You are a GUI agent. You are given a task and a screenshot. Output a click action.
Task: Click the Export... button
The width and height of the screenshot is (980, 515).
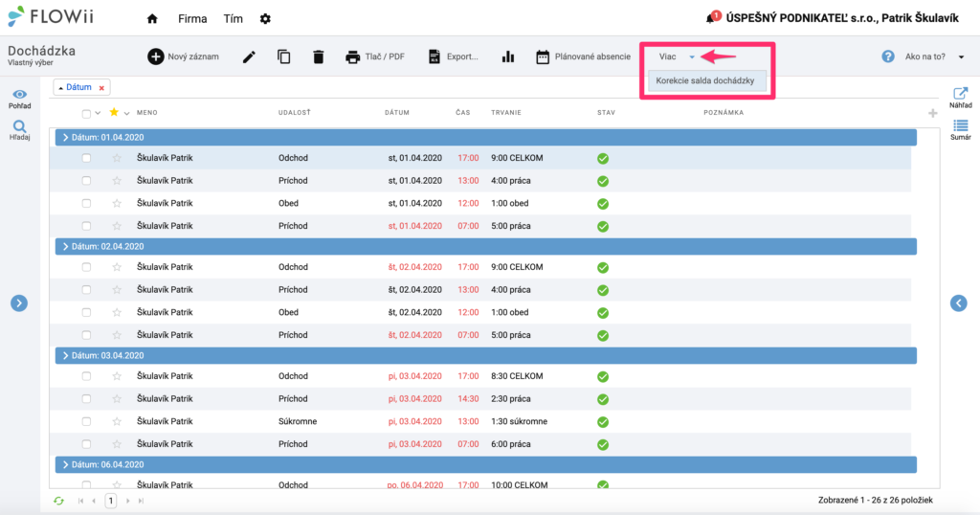click(x=453, y=56)
